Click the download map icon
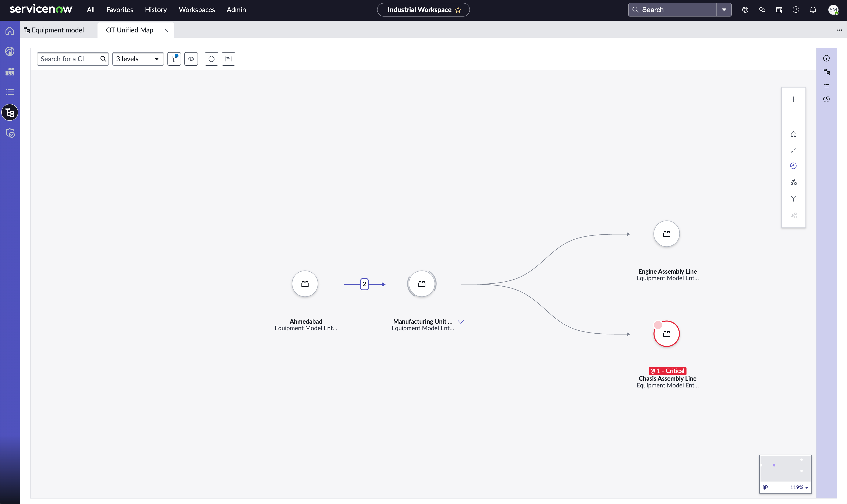847x504 pixels. click(793, 166)
